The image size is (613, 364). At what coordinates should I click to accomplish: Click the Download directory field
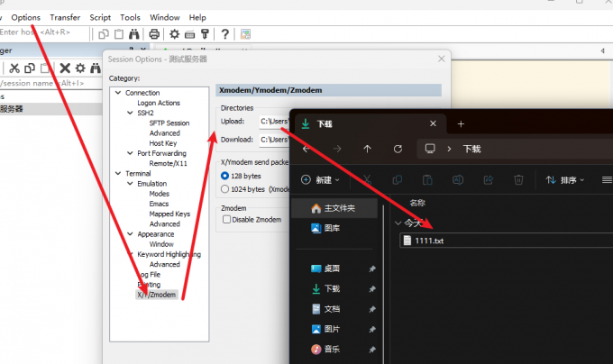click(274, 140)
